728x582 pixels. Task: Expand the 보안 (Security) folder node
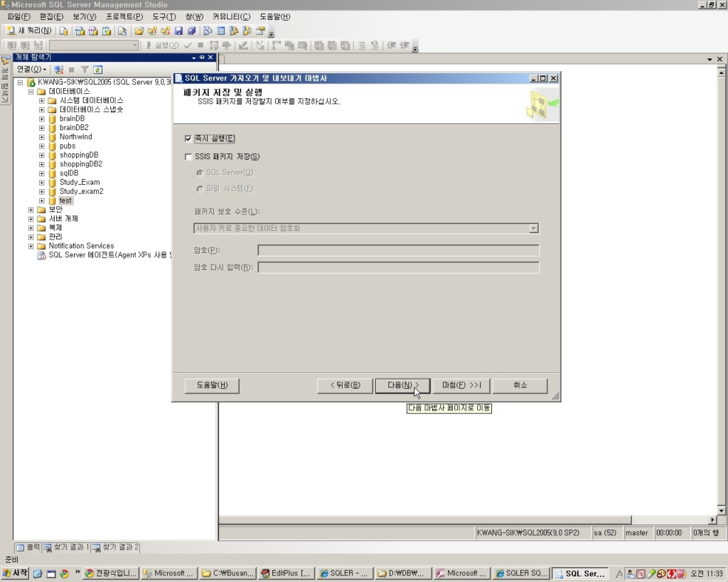31,210
